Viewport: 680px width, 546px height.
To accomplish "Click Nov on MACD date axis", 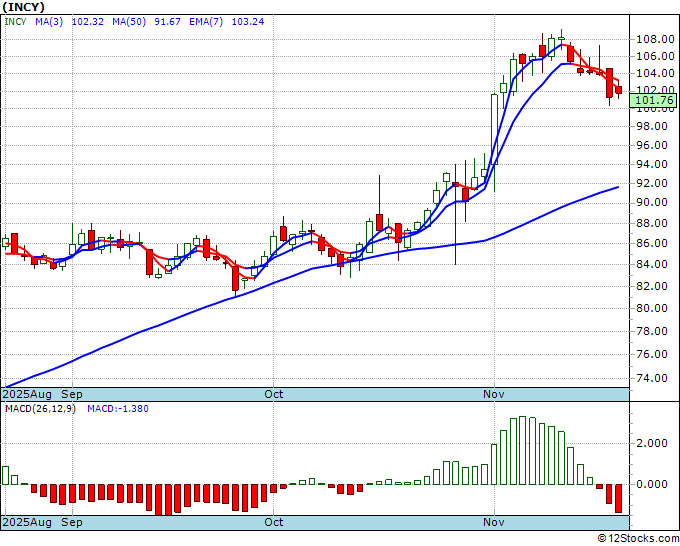I will (494, 522).
